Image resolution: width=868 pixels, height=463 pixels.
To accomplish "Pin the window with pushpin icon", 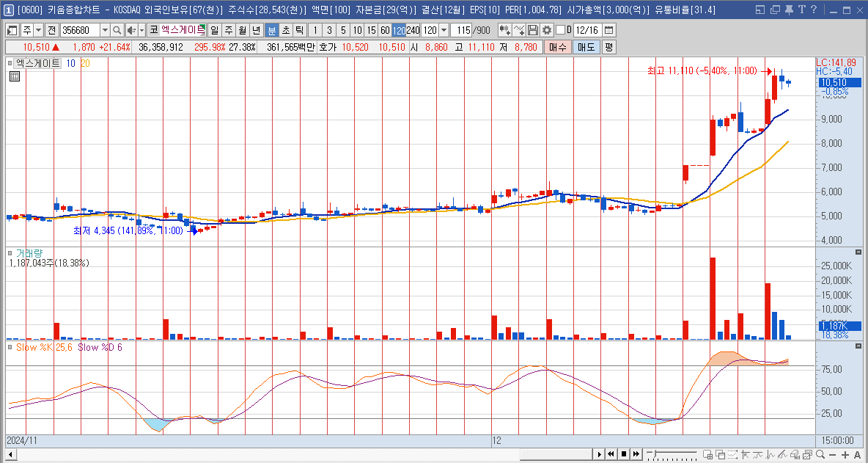I will 789,10.
